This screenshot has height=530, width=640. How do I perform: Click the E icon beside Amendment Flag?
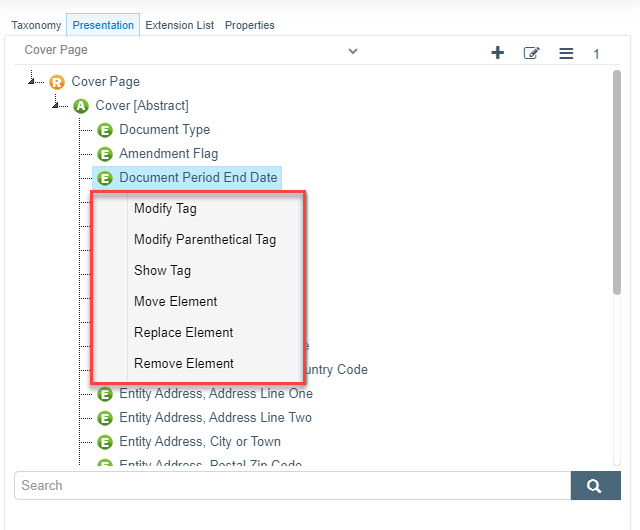point(105,154)
